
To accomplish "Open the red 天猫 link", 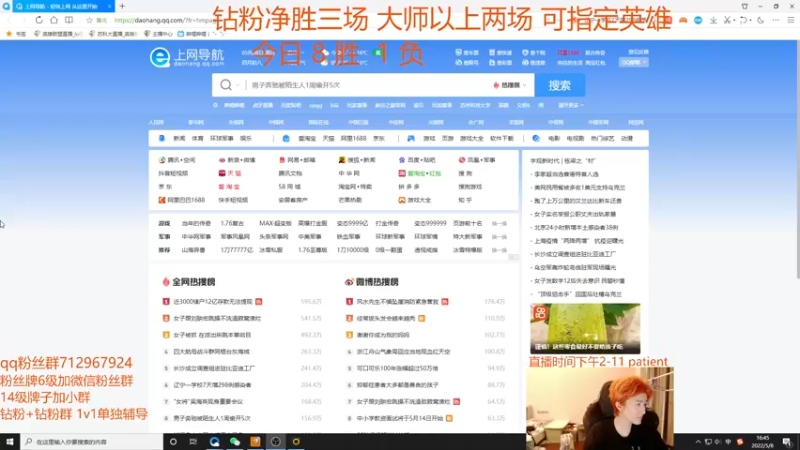I will click(x=230, y=173).
